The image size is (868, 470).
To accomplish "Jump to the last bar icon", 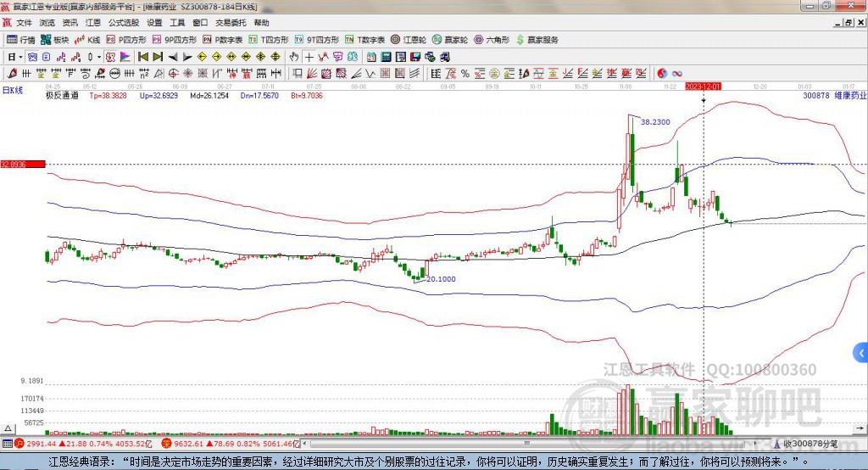I will point(158,57).
